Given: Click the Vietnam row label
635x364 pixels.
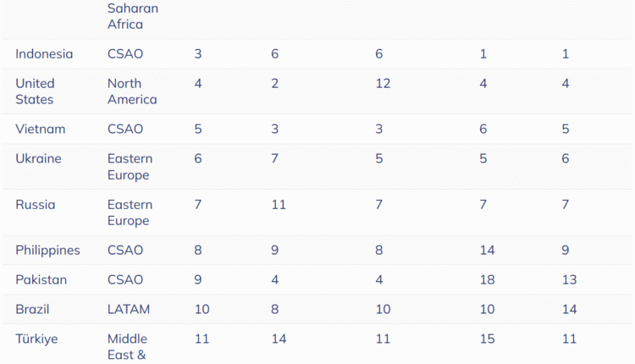Looking at the screenshot, I should [41, 130].
